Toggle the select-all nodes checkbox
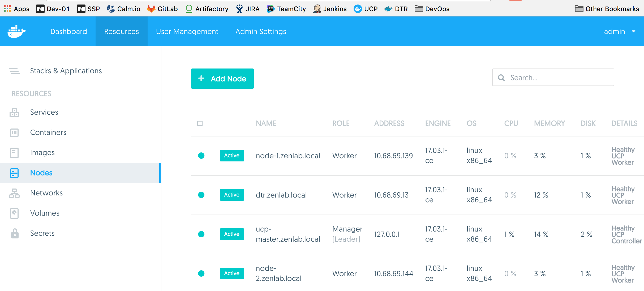This screenshot has height=291, width=644. click(200, 123)
